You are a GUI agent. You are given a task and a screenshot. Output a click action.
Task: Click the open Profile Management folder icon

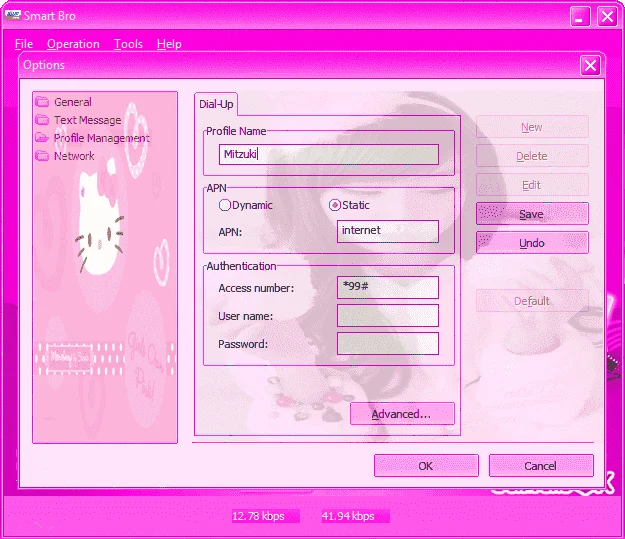coord(42,138)
